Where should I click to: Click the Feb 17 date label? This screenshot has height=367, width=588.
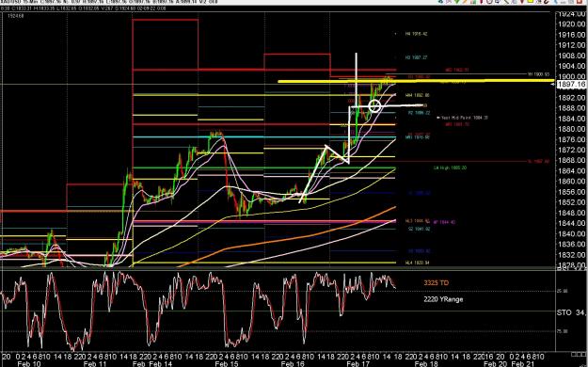tap(358, 363)
